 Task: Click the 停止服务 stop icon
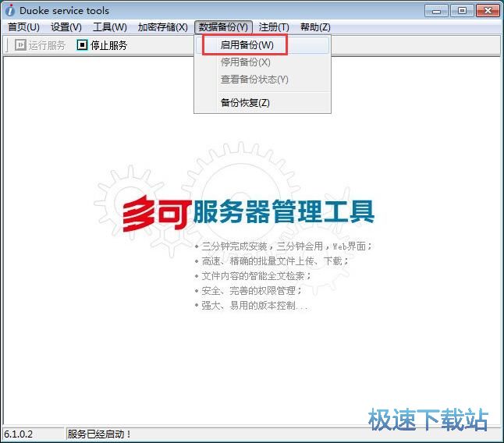pyautogui.click(x=82, y=45)
